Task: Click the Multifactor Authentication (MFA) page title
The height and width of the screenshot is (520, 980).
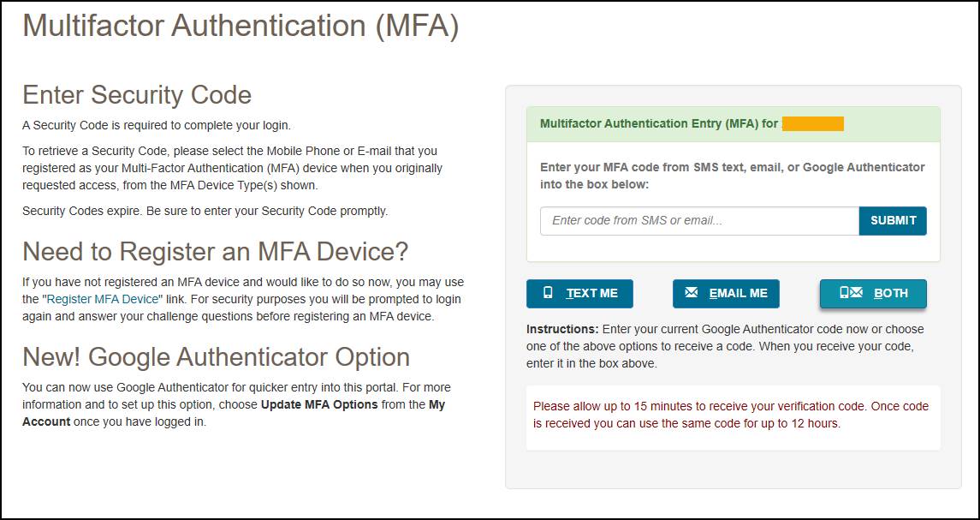Action: [x=241, y=26]
